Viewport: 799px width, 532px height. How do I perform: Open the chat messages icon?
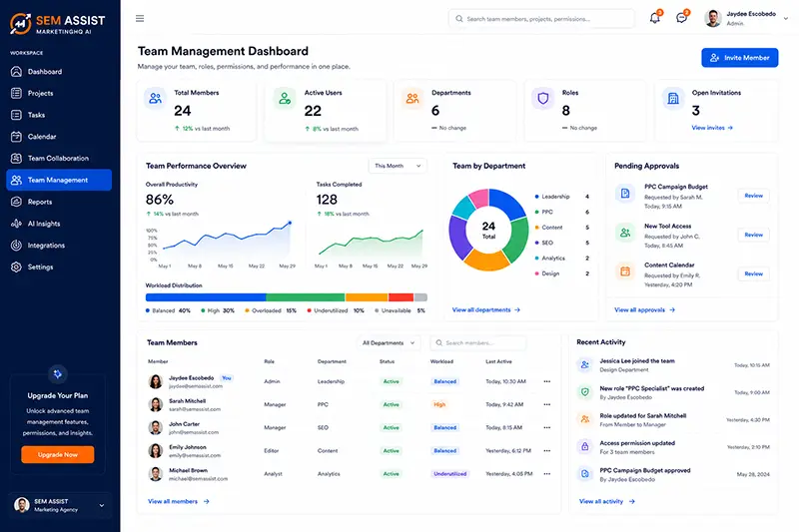[681, 18]
